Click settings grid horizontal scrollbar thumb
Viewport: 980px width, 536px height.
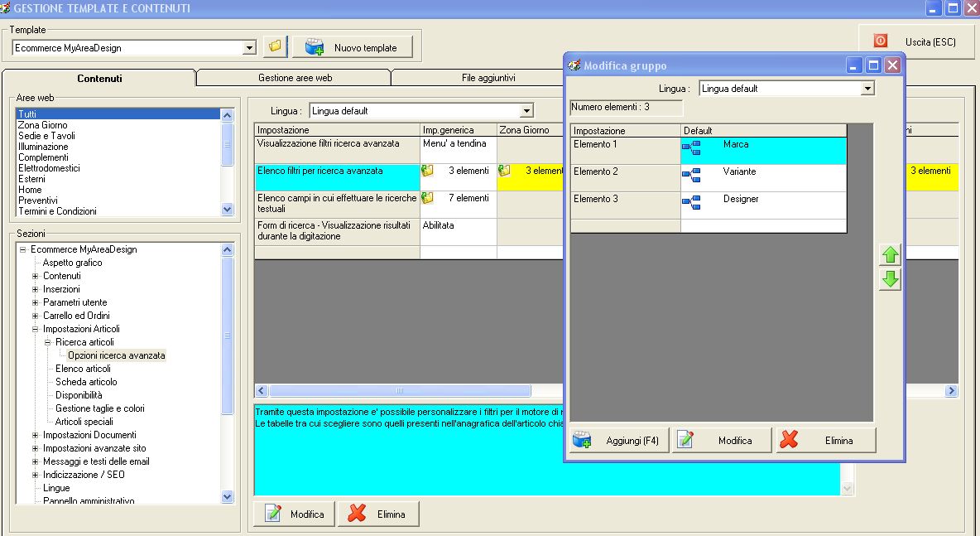[x=400, y=391]
